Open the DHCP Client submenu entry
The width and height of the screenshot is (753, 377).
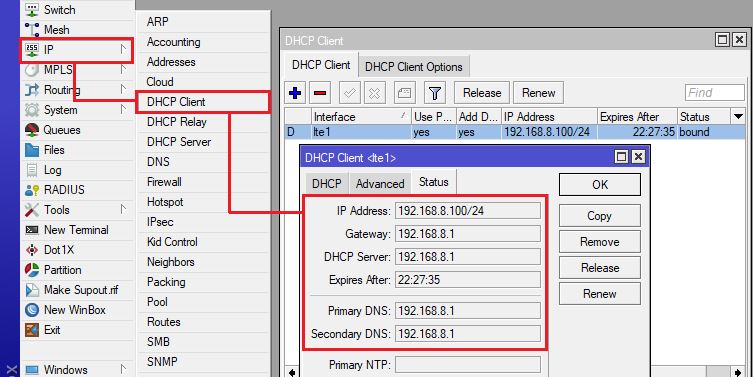[x=203, y=102]
